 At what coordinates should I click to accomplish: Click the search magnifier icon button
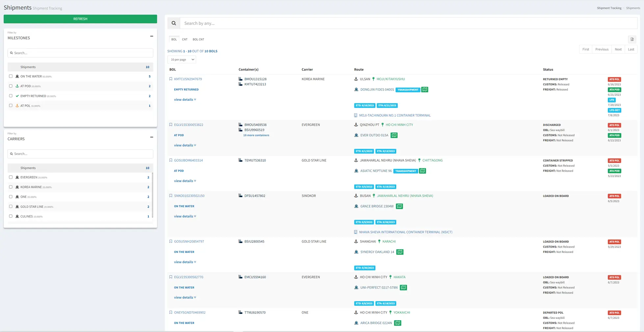point(174,23)
